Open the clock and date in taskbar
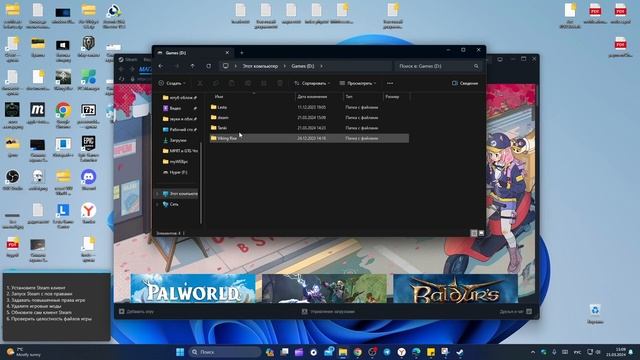The image size is (640, 360). pyautogui.click(x=617, y=352)
